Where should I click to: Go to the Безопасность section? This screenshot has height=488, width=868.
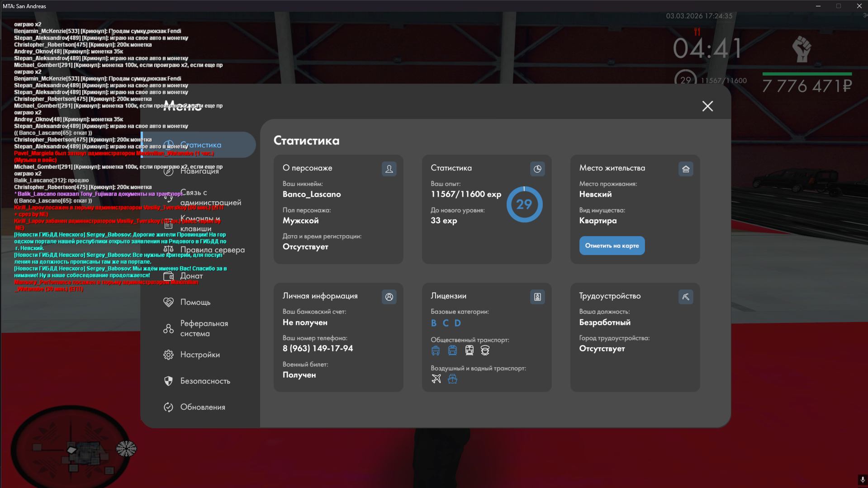(x=205, y=381)
